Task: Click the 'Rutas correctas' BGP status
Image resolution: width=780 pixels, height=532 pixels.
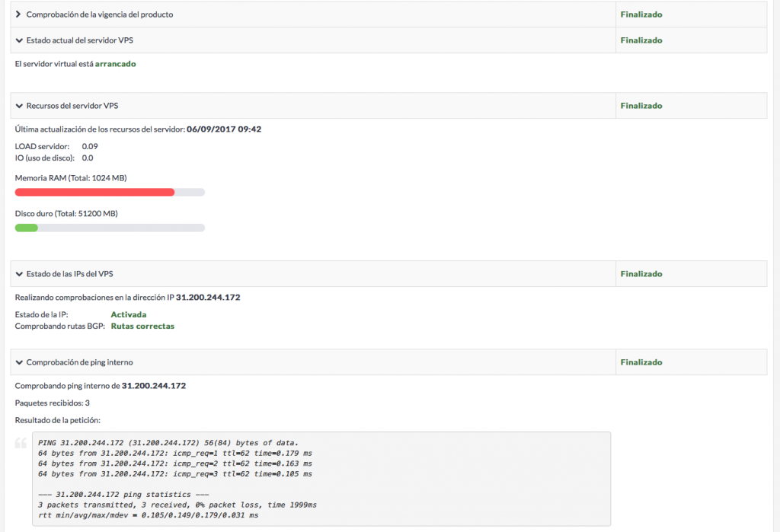Action: click(x=142, y=327)
